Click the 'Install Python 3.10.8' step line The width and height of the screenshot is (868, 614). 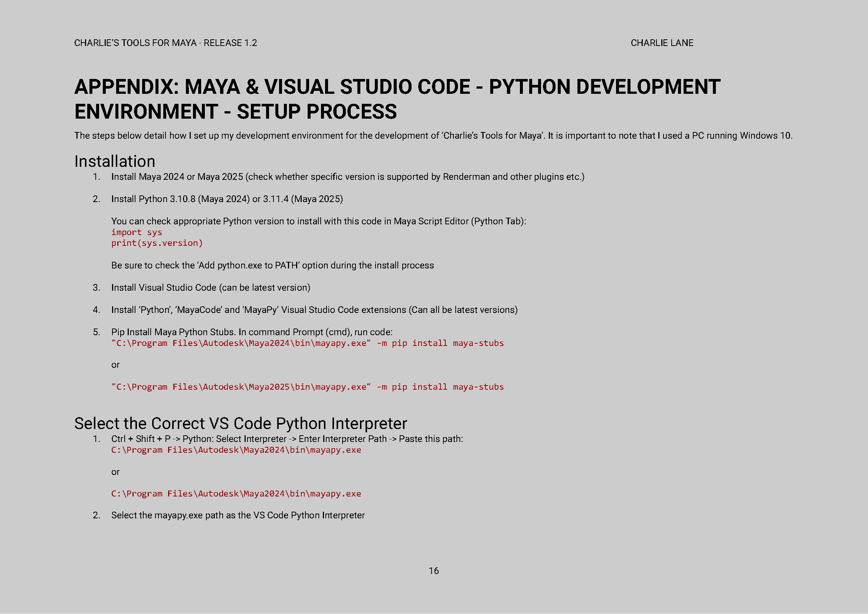click(x=227, y=199)
